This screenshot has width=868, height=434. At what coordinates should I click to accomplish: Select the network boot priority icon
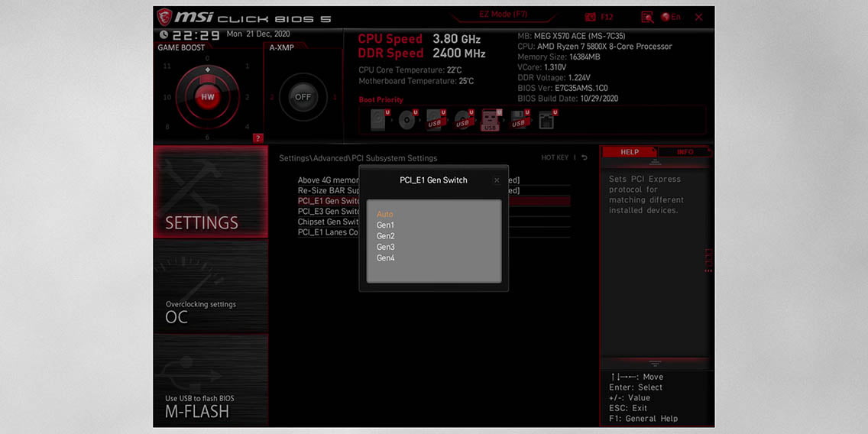point(548,119)
